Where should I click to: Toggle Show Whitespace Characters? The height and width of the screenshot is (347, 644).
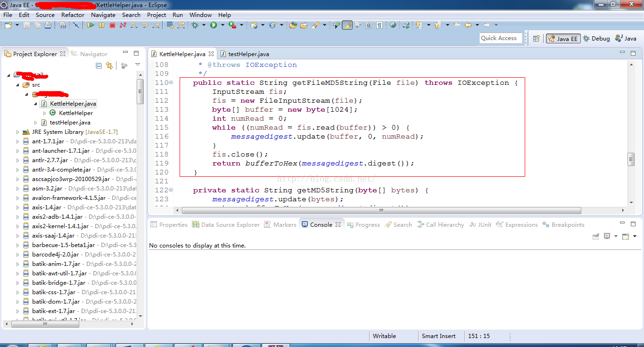380,25
